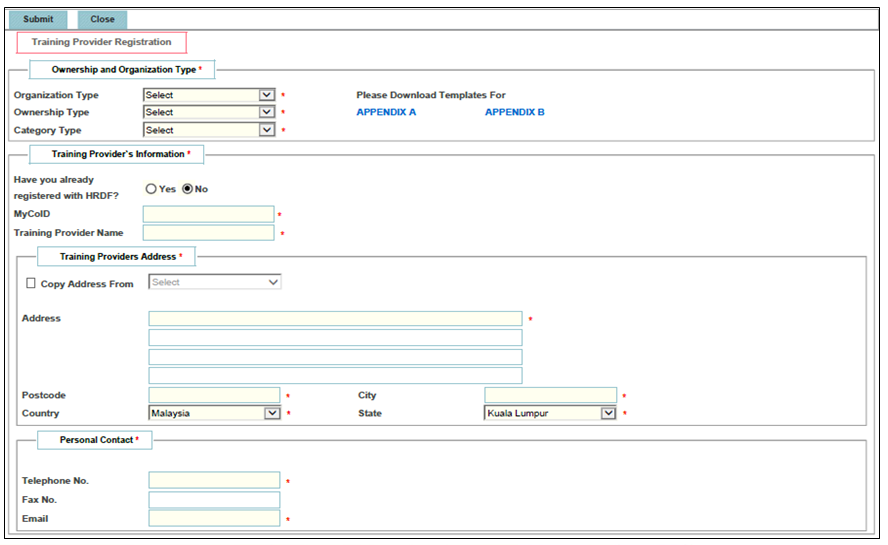Click the Email input field
888x545 pixels.
click(x=214, y=518)
